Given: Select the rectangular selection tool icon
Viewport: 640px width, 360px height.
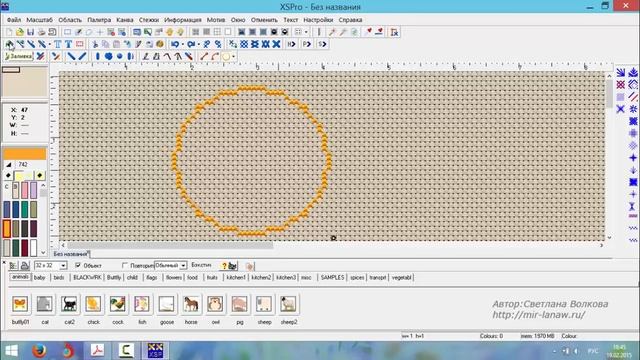Looking at the screenshot, I should (x=67, y=32).
